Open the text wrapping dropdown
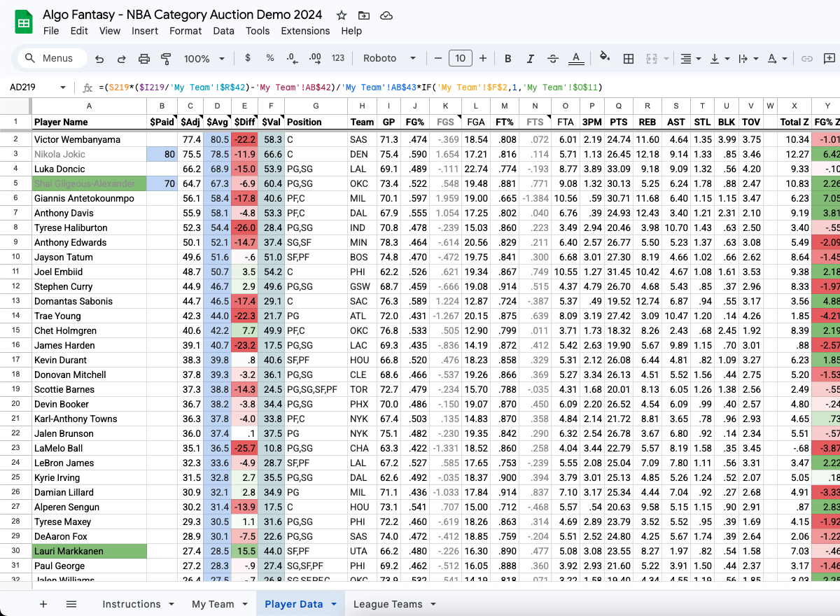 [x=748, y=59]
